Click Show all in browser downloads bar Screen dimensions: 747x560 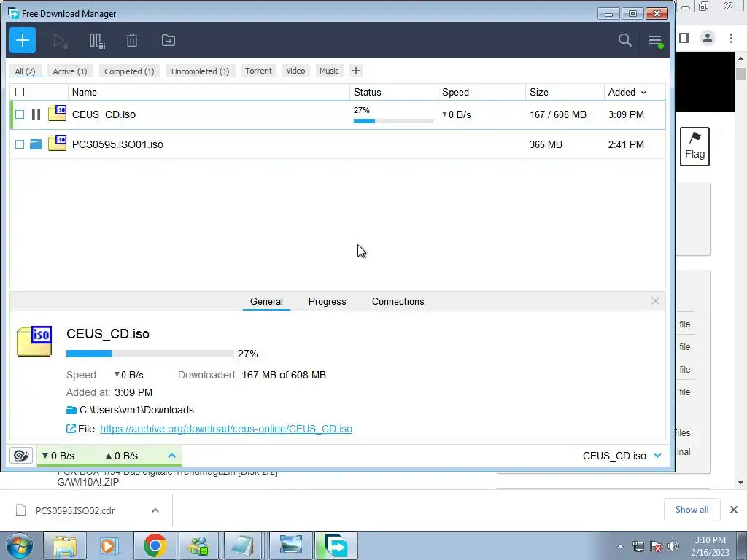click(x=692, y=510)
